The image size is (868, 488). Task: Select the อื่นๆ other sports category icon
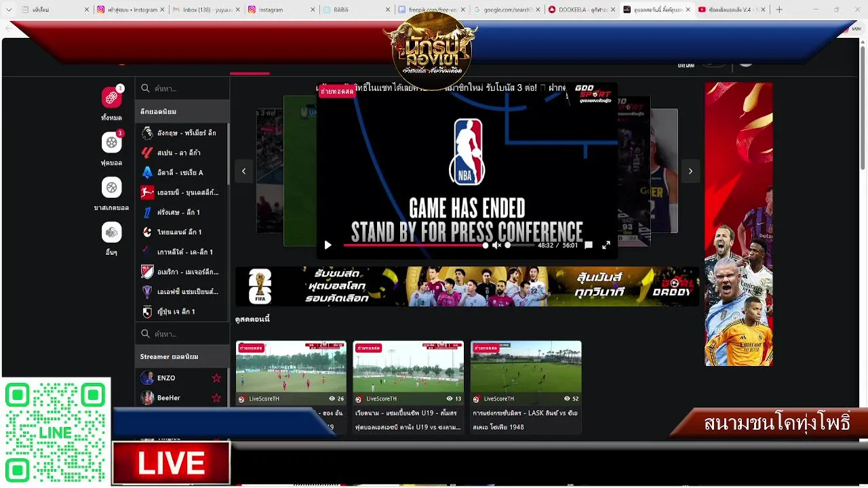(x=112, y=232)
